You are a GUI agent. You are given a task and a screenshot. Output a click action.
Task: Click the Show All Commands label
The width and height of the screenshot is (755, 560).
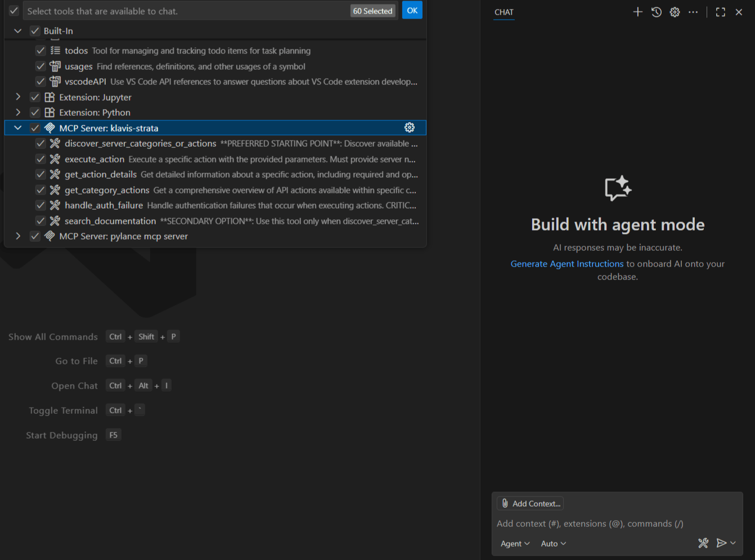(53, 337)
